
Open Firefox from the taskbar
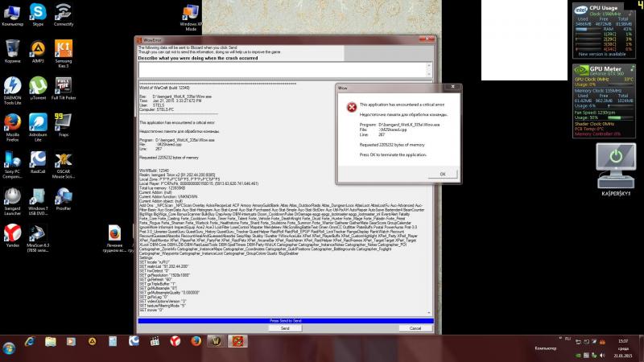tap(196, 341)
